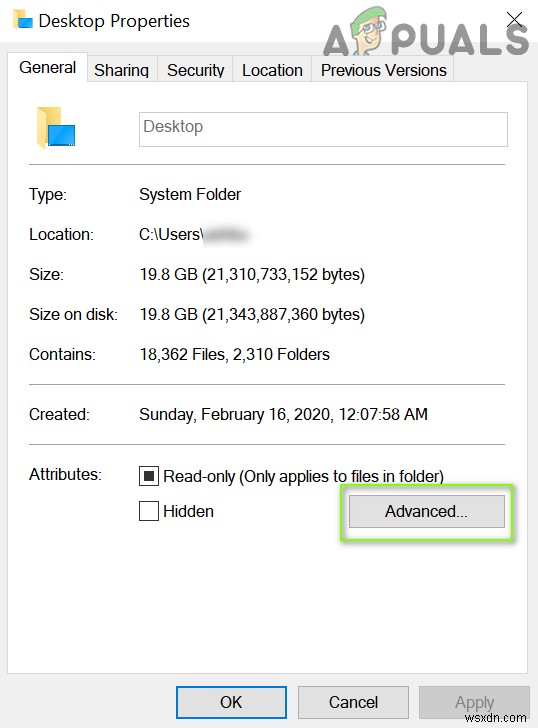Image resolution: width=538 pixels, height=728 pixels.
Task: Click the created date 'Sunday, February 16, 2020'
Action: (x=236, y=414)
